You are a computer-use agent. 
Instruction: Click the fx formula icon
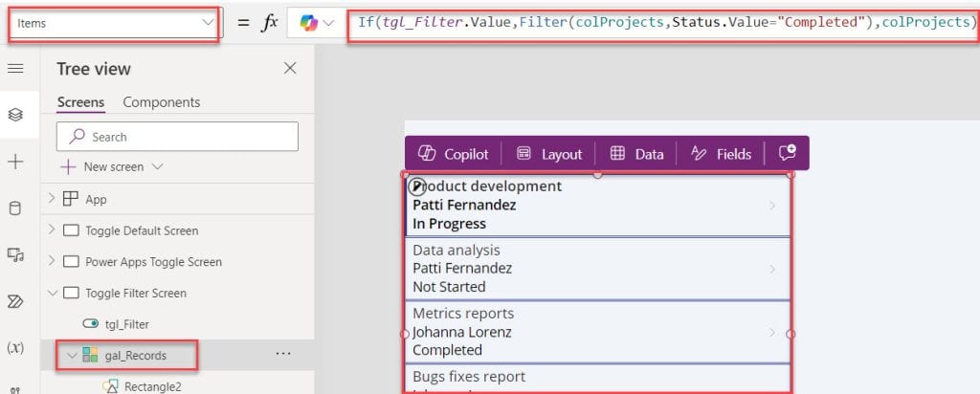tap(269, 23)
